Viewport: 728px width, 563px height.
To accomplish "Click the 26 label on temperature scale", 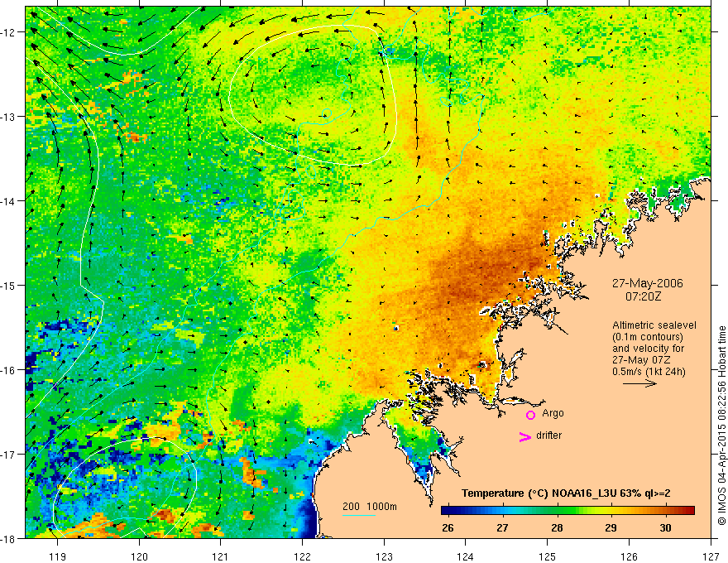I will [x=448, y=528].
